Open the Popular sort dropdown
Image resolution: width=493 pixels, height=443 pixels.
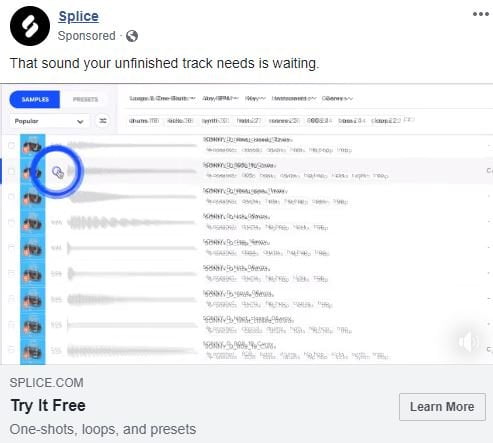pyautogui.click(x=49, y=121)
